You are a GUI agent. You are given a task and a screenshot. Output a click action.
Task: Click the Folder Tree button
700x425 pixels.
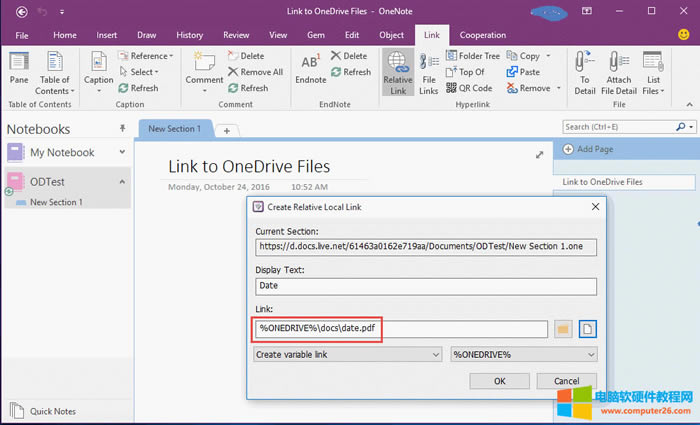click(x=472, y=56)
